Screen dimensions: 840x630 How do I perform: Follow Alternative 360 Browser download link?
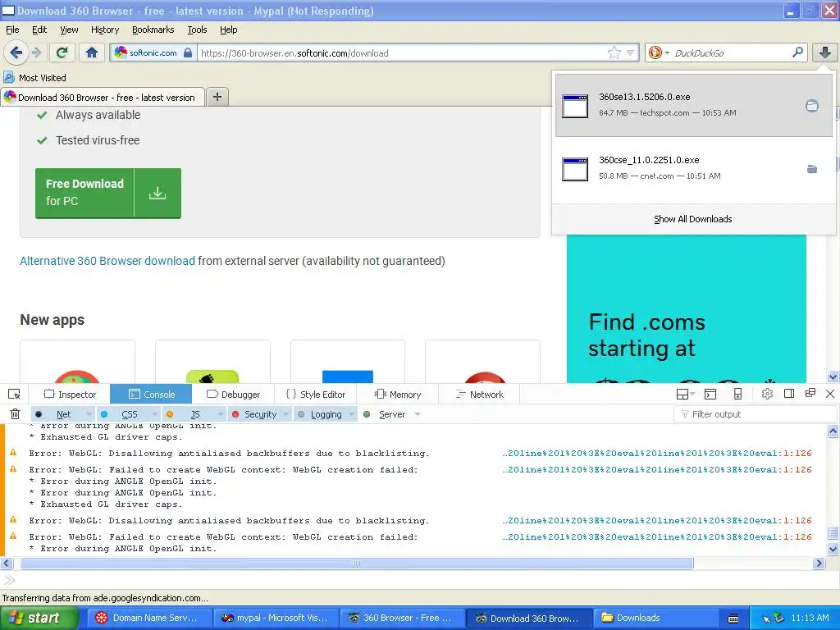pyautogui.click(x=107, y=261)
